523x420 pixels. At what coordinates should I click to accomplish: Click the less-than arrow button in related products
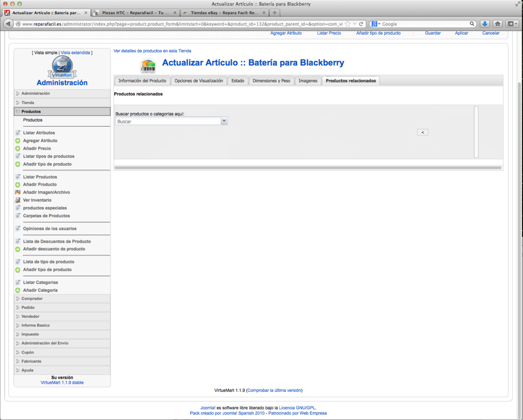(x=423, y=132)
